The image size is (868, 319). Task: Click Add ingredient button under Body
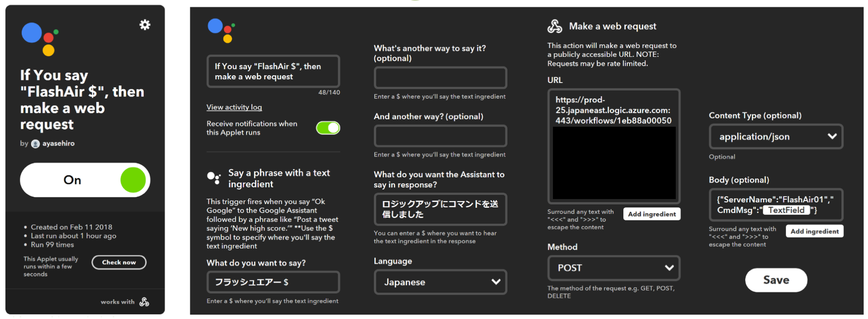(x=815, y=231)
